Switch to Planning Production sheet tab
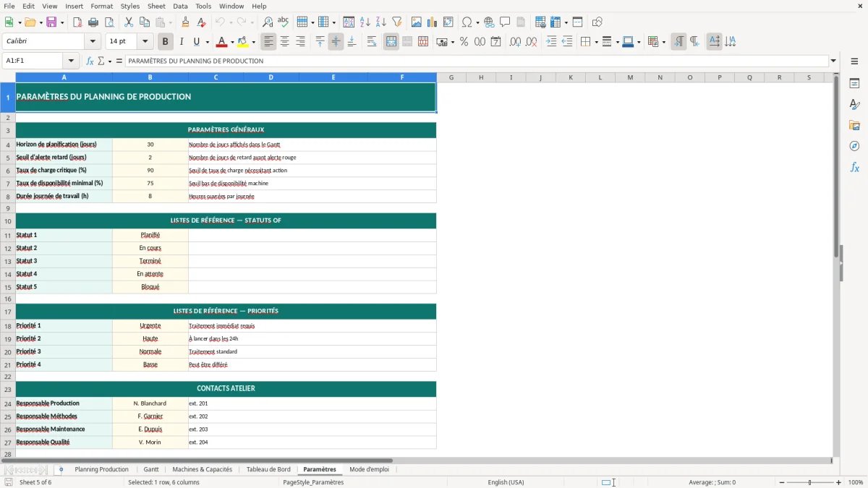Screen dimensions: 868x488 pos(101,469)
